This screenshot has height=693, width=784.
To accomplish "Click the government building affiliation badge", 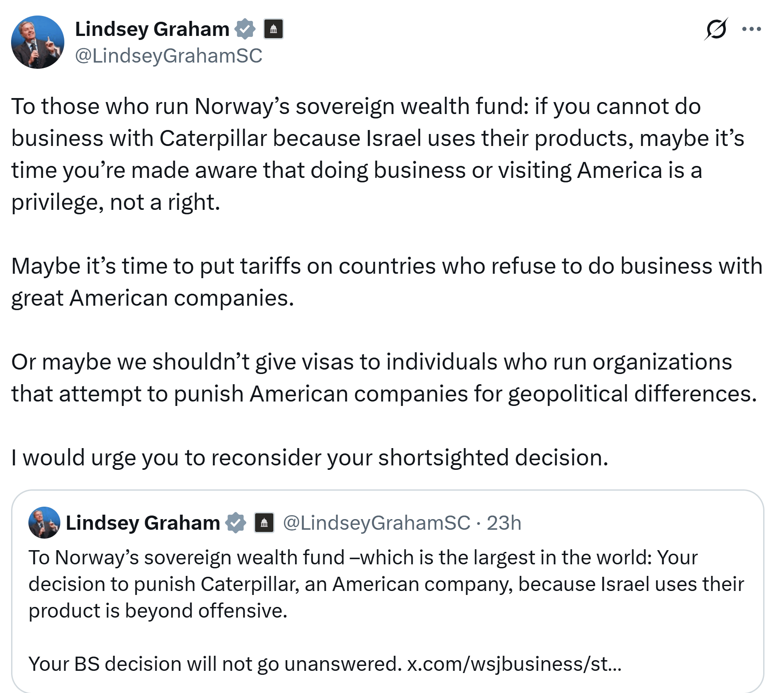I will [274, 29].
